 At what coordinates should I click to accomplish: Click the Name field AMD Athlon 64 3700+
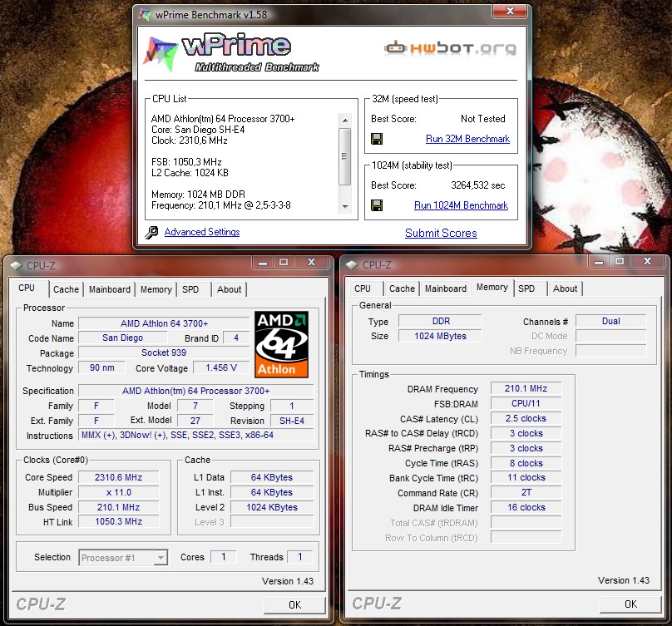164,323
